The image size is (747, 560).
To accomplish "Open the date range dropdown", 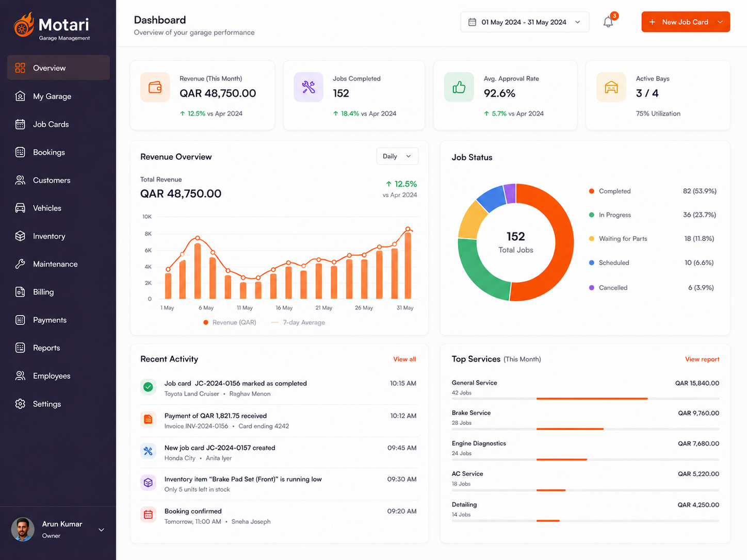I will (x=525, y=22).
